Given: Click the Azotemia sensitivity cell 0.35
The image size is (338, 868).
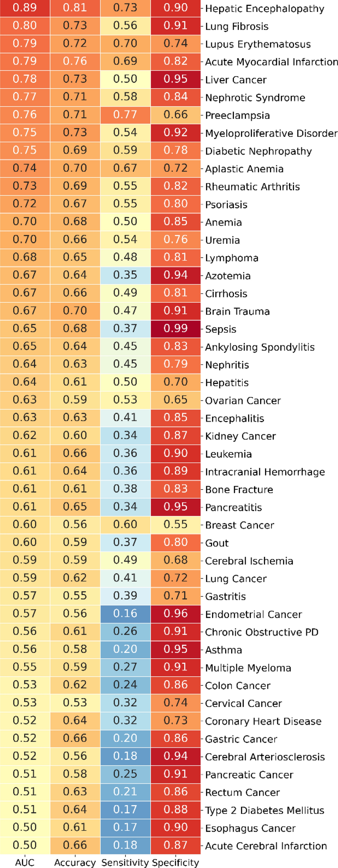Looking at the screenshot, I should tap(125, 275).
